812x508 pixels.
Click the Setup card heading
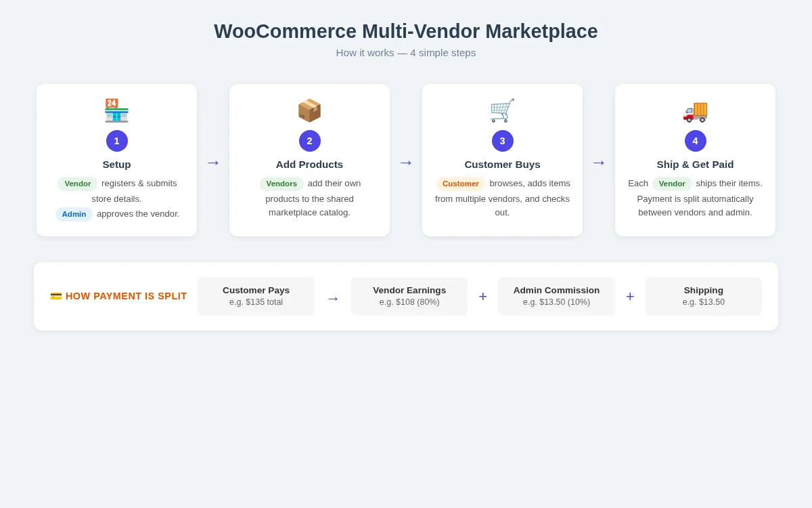click(117, 165)
